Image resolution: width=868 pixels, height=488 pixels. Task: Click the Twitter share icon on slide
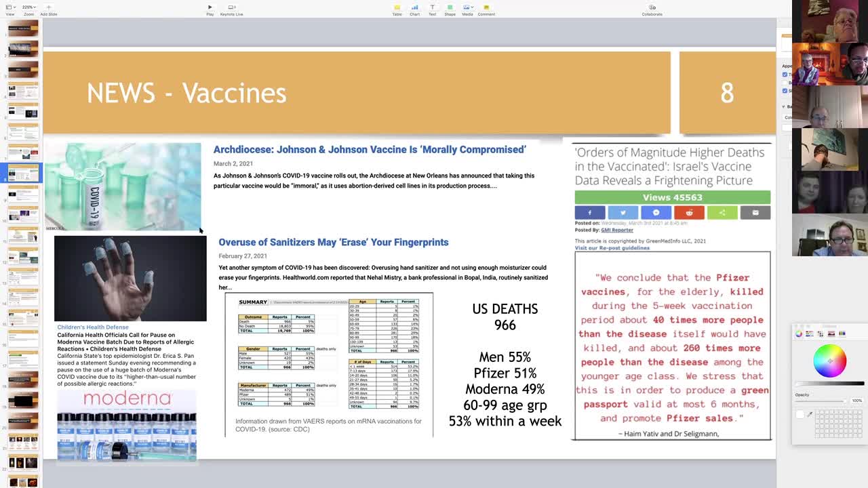point(623,213)
